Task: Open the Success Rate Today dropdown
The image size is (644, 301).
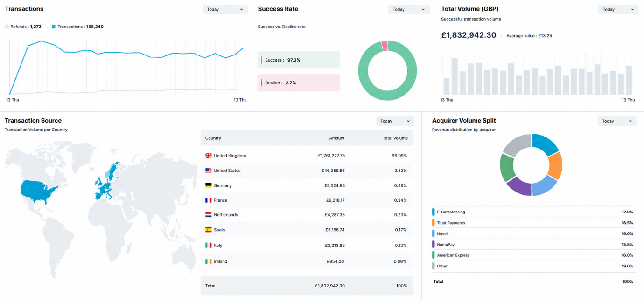Action: click(x=409, y=9)
